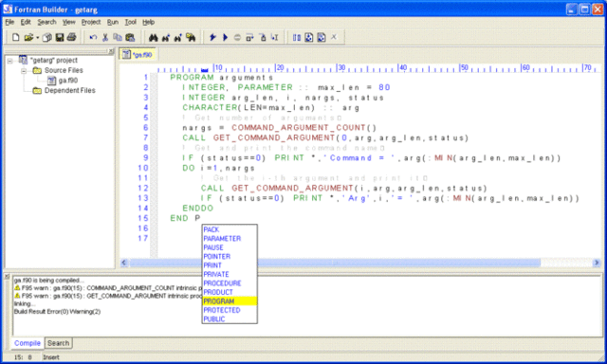This screenshot has height=364, width=607.
Task: Undo the last edit with the curved arrow icon
Action: pos(93,38)
